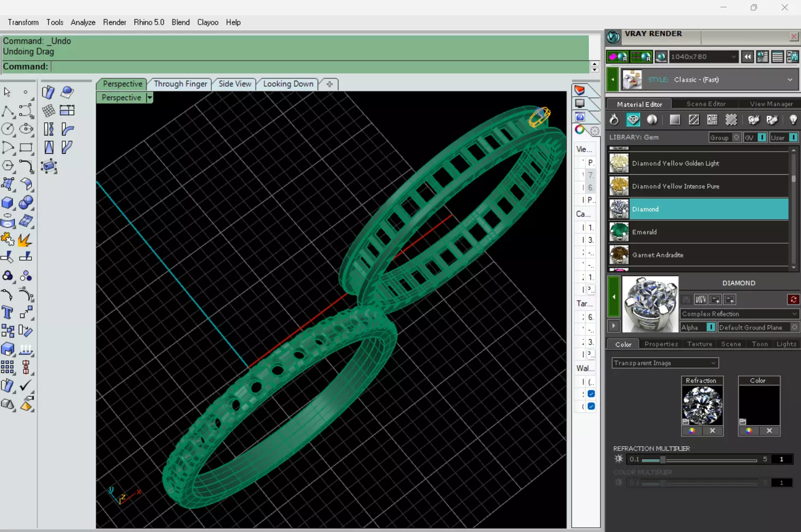
Task: Click the black Color swatch
Action: 759,405
